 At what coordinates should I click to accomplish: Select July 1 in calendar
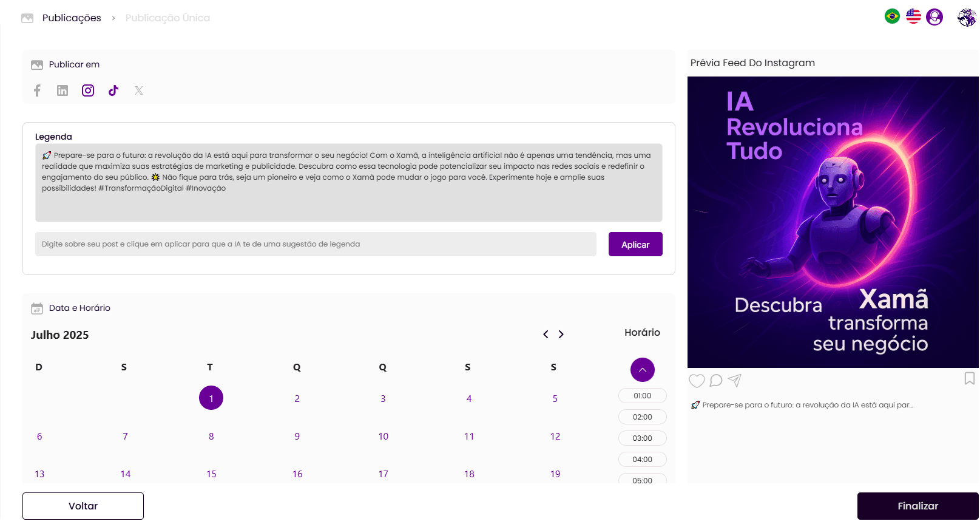[x=211, y=398]
